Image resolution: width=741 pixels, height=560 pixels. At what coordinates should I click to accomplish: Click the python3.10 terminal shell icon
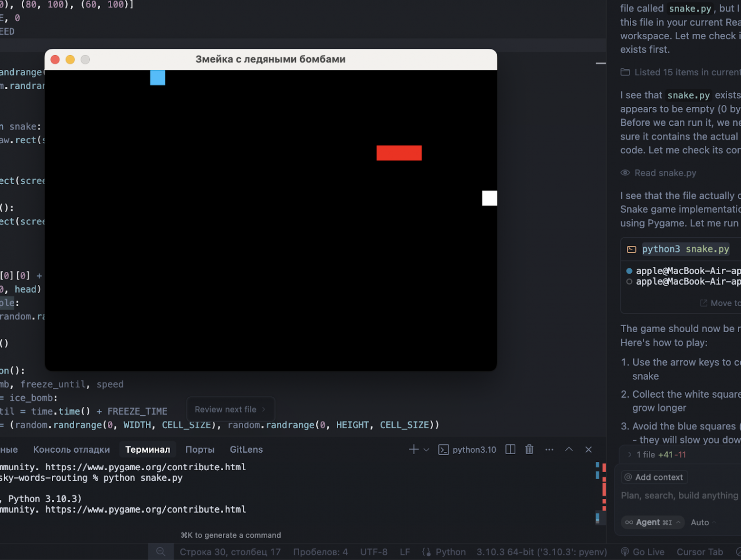[x=443, y=450]
